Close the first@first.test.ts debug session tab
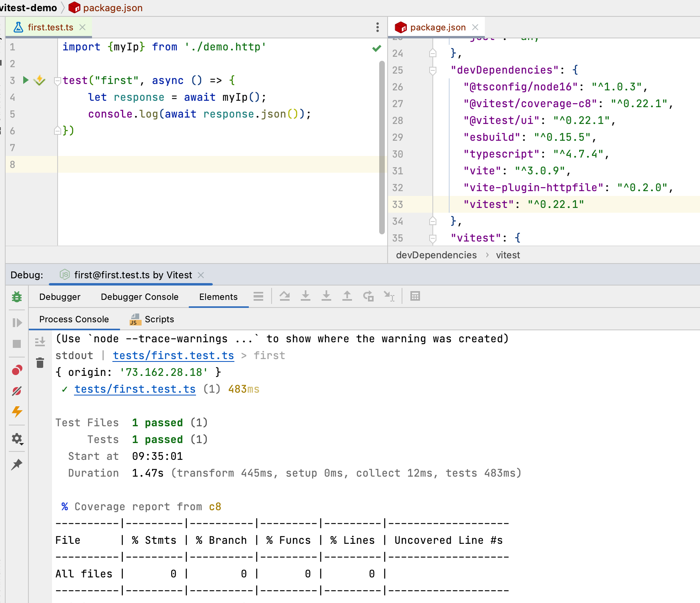The height and width of the screenshot is (603, 700). click(201, 275)
